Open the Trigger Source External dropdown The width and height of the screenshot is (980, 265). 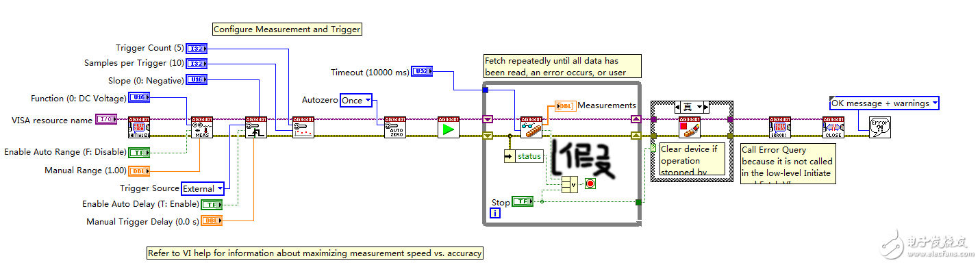[x=203, y=188]
